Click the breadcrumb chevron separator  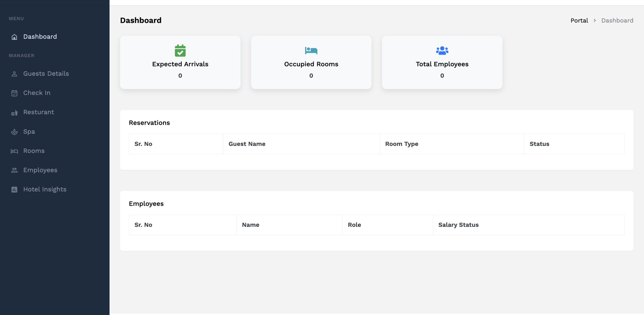(x=595, y=21)
